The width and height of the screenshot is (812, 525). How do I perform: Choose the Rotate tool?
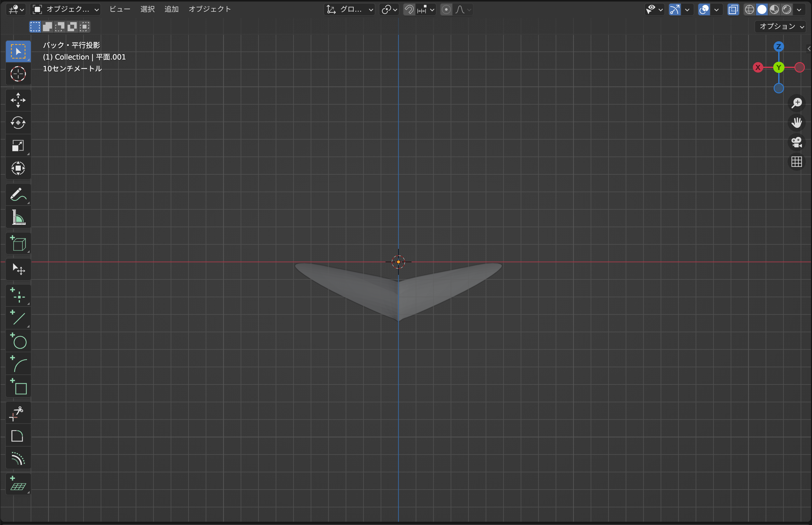point(18,123)
